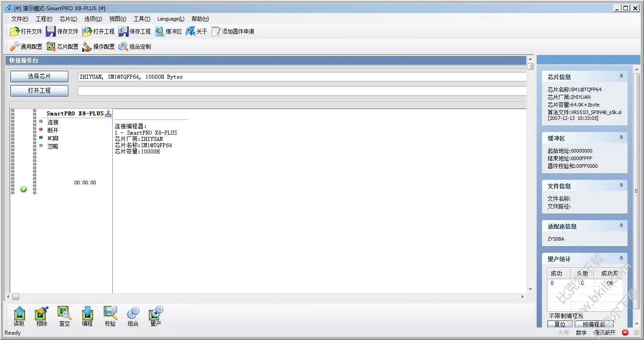644x340 pixels.
Task: Click the 00:00:00 timer text
Action: (85, 183)
